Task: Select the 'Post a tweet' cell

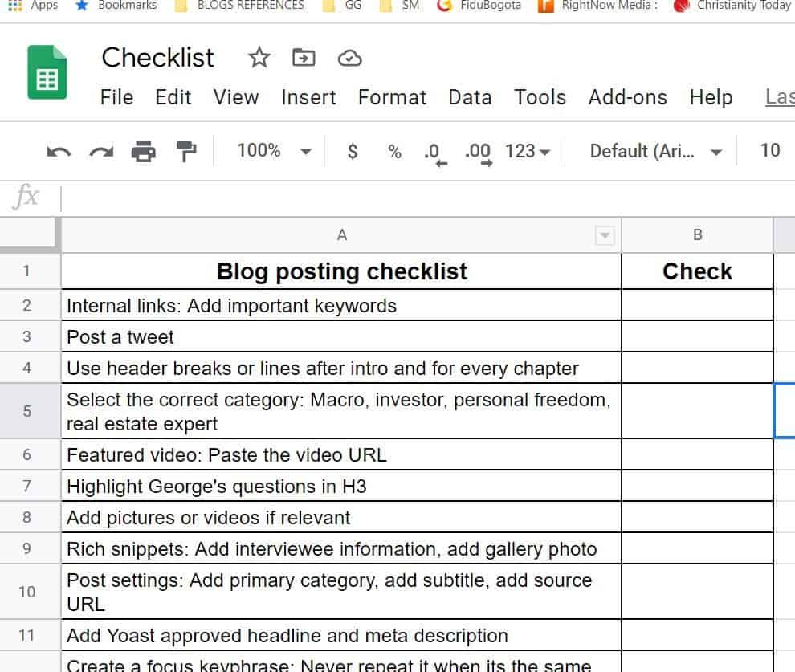Action: pos(341,337)
